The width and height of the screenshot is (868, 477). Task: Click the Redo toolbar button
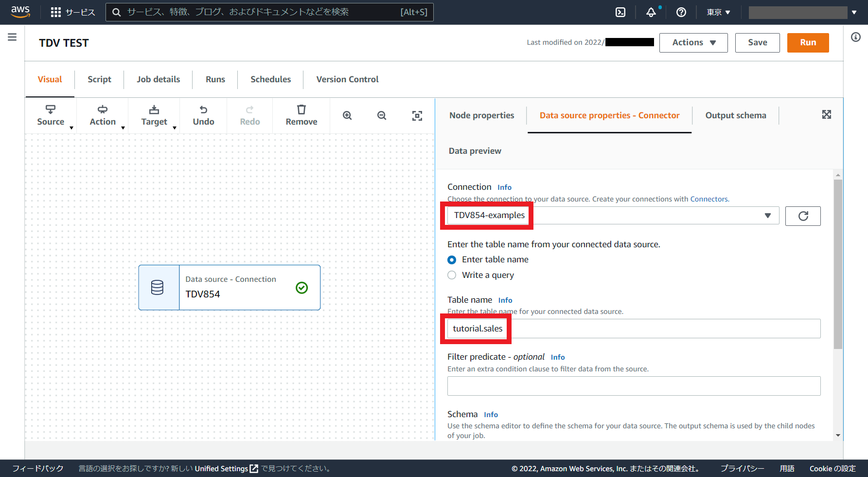(250, 116)
